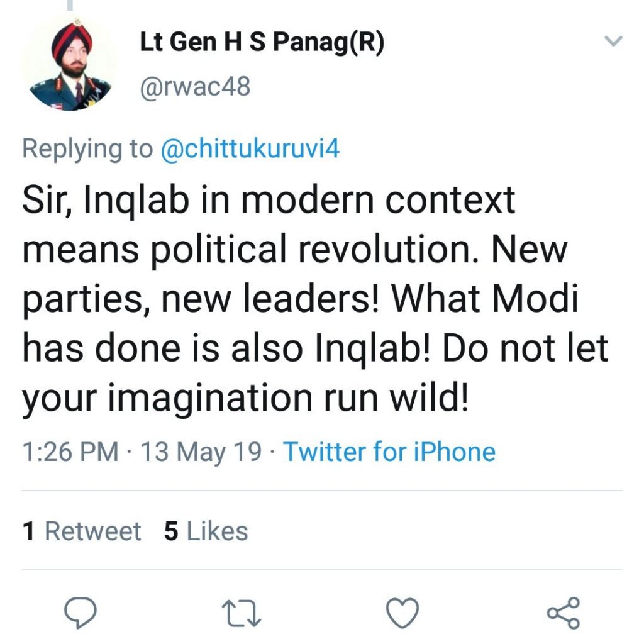Click the 'New parties, new leaders!' phrase
This screenshot has width=644, height=644.
pyautogui.click(x=295, y=274)
